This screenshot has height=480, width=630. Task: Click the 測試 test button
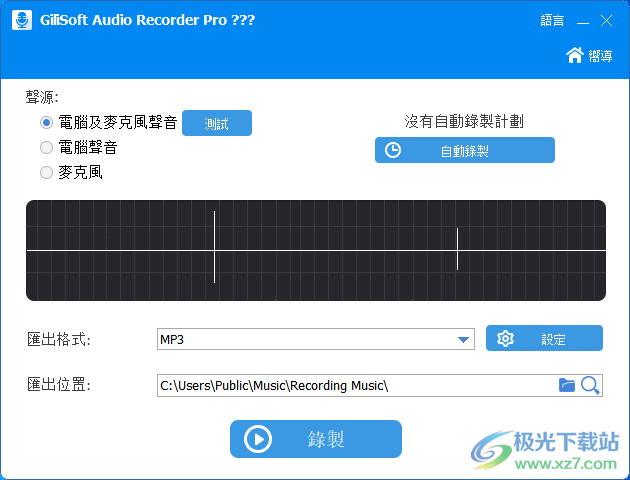coord(217,123)
